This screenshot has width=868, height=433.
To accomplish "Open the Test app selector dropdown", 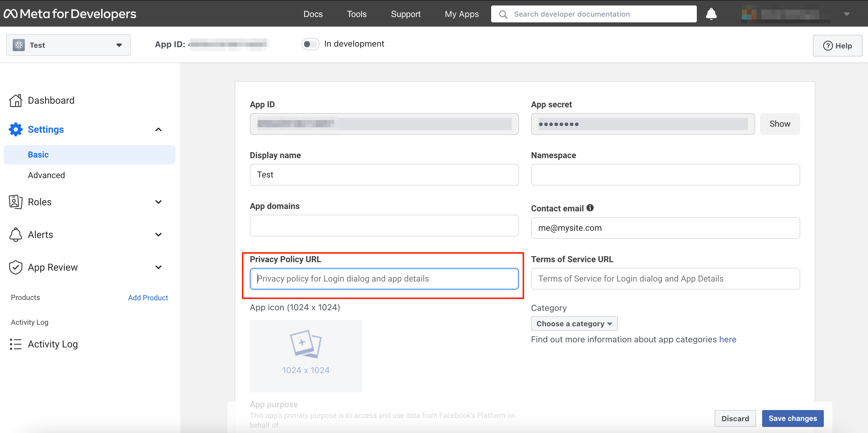I will 68,45.
